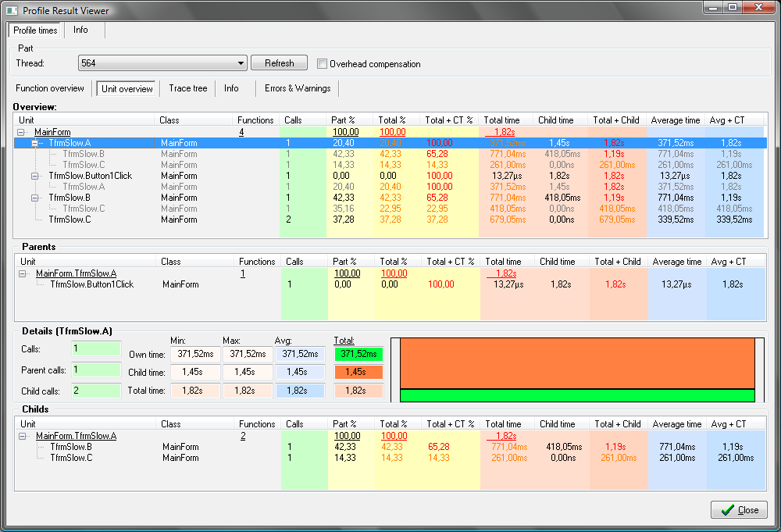The width and height of the screenshot is (781, 532).
Task: Collapse MainForm.TfrmSlow.A in Childs panel
Action: click(x=23, y=436)
